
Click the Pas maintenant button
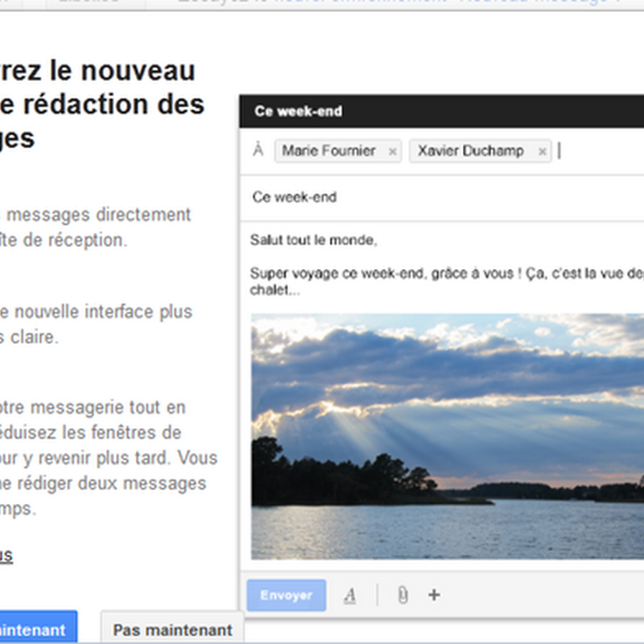tap(172, 629)
